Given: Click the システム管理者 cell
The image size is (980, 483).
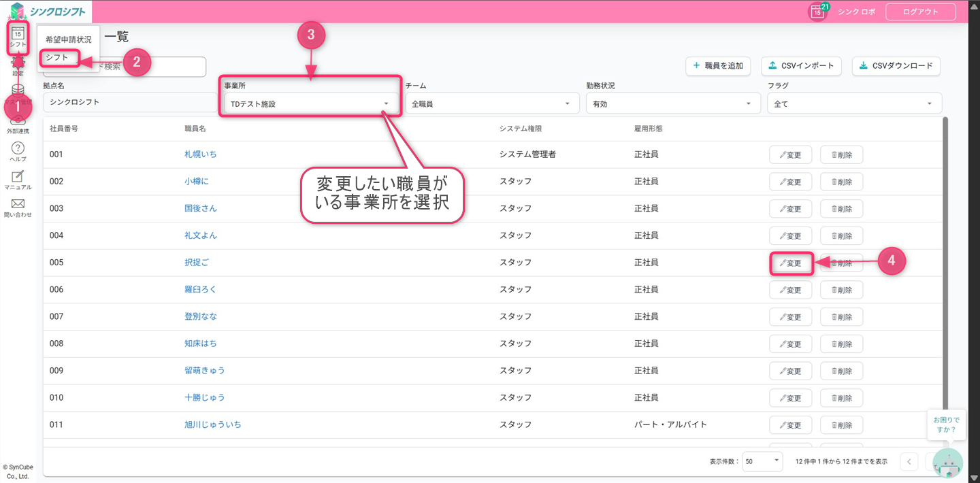Looking at the screenshot, I should point(528,154).
